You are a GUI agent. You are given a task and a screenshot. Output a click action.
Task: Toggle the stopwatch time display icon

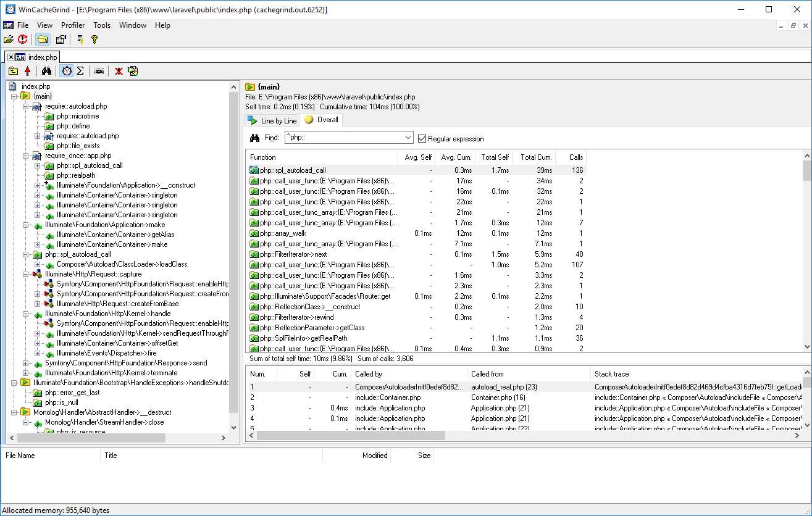pos(66,71)
